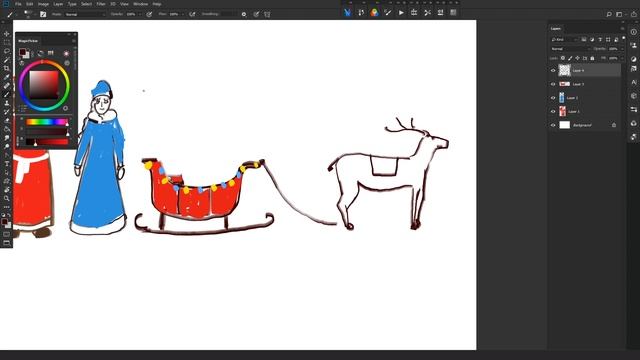Select the Crop tool

point(7,68)
